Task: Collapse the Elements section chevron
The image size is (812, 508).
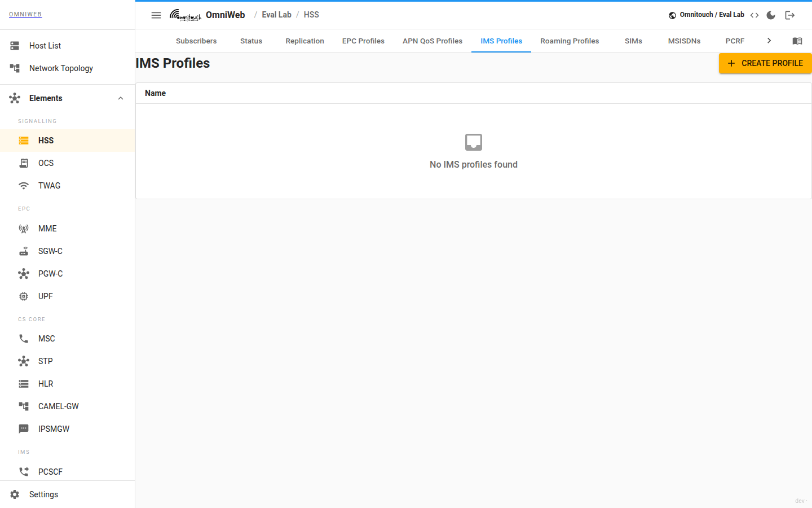Action: (x=121, y=98)
